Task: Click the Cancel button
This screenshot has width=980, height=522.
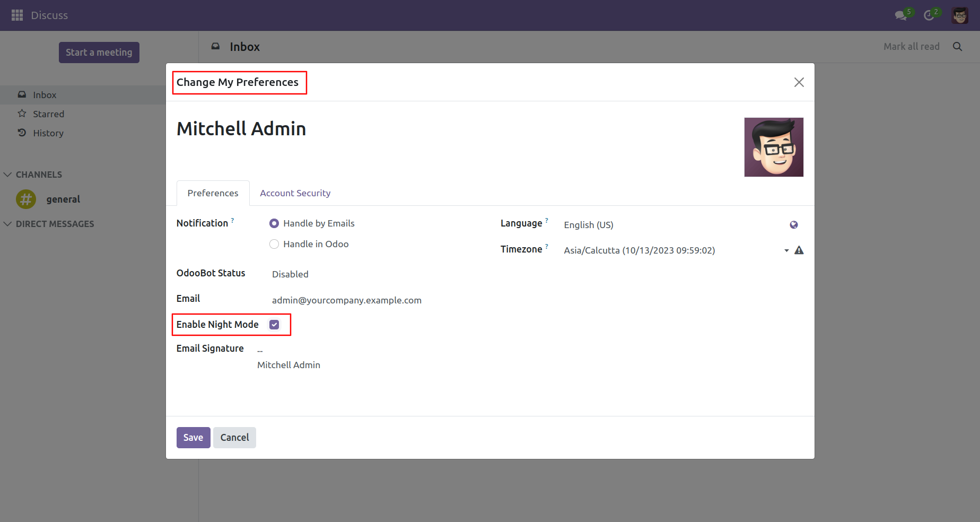Action: [234, 438]
